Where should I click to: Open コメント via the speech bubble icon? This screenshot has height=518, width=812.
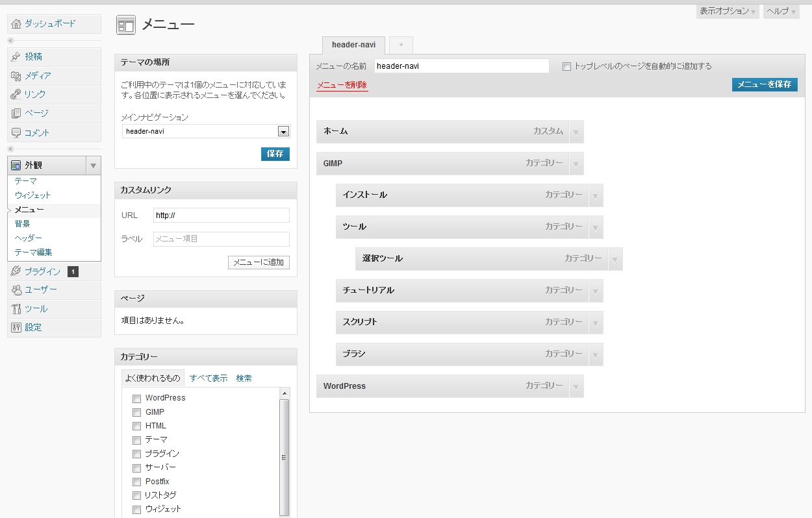click(x=17, y=132)
